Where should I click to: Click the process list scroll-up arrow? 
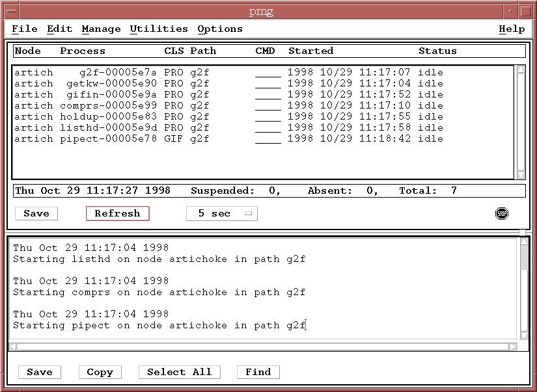click(x=521, y=70)
